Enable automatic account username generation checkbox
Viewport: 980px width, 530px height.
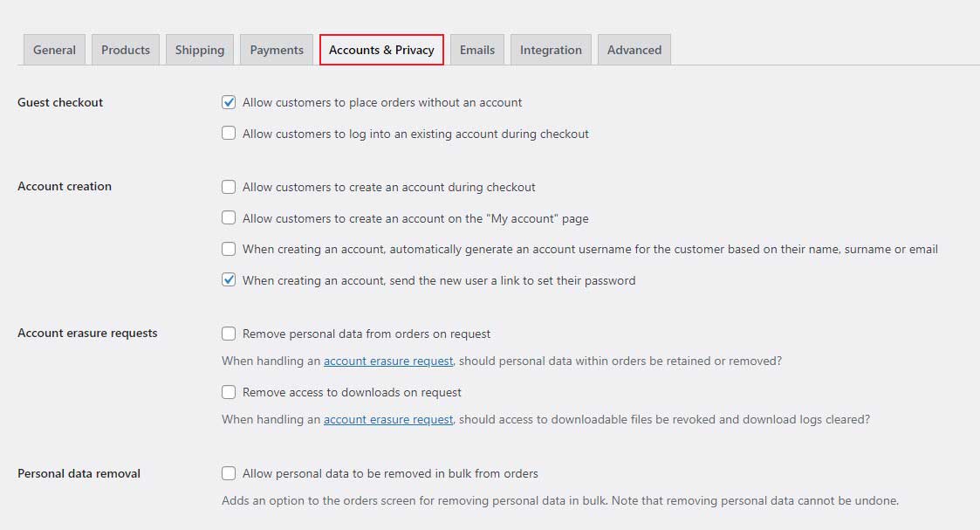tap(229, 249)
